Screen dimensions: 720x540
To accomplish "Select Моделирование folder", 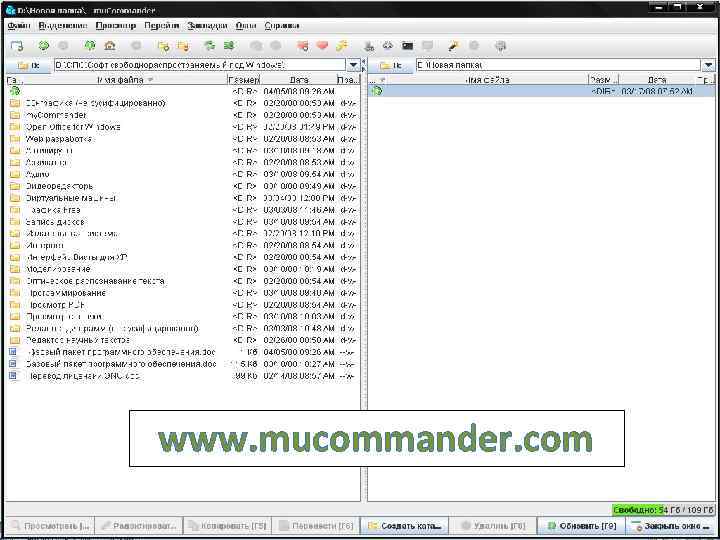I will (183, 269).
